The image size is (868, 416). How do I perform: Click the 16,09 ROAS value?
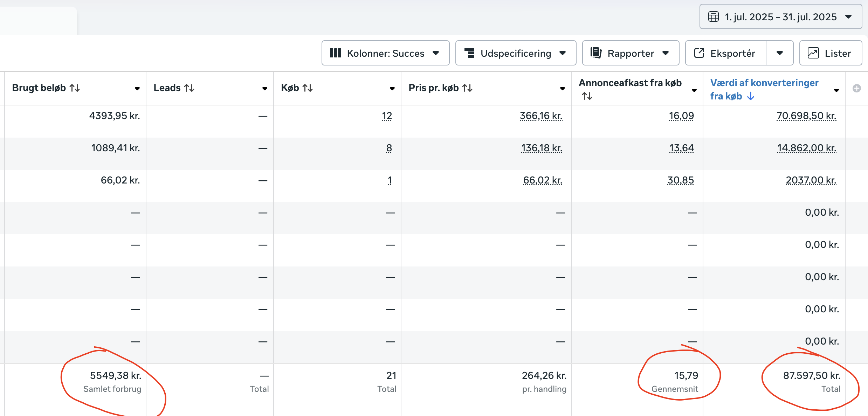pos(681,116)
